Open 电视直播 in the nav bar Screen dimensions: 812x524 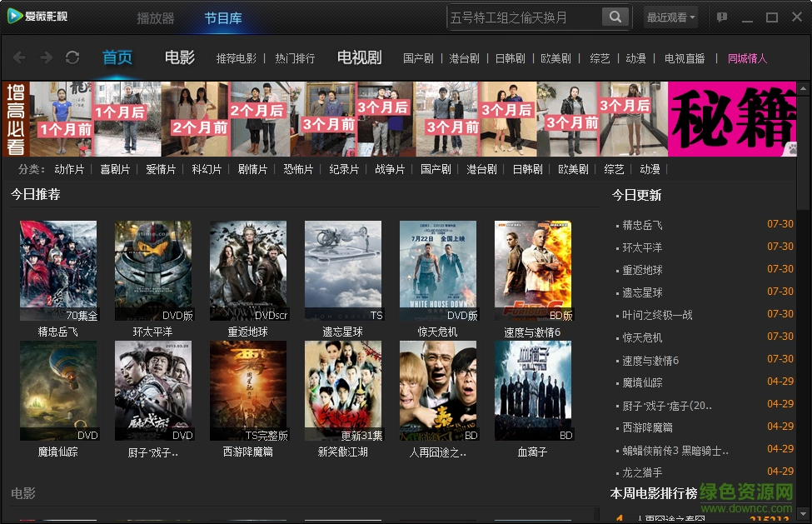pos(685,58)
